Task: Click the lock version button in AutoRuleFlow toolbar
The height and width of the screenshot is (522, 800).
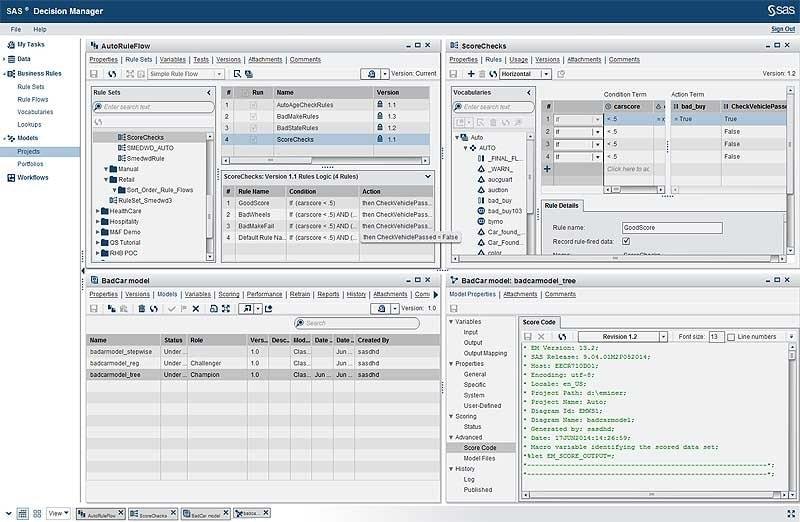Action: [371, 74]
